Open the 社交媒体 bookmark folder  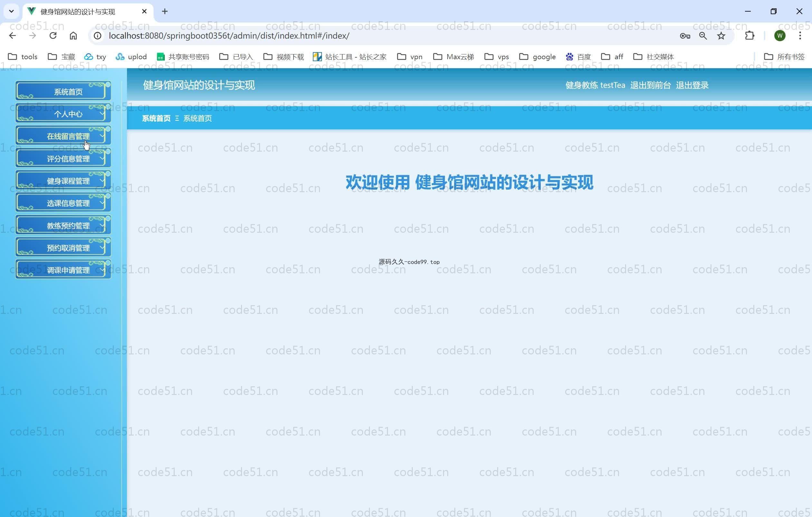(653, 57)
